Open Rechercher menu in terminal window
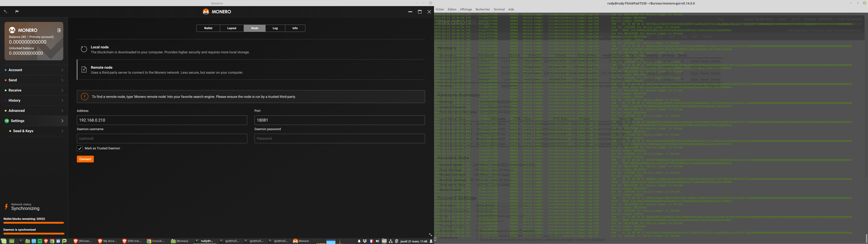This screenshot has width=868, height=244. (483, 9)
